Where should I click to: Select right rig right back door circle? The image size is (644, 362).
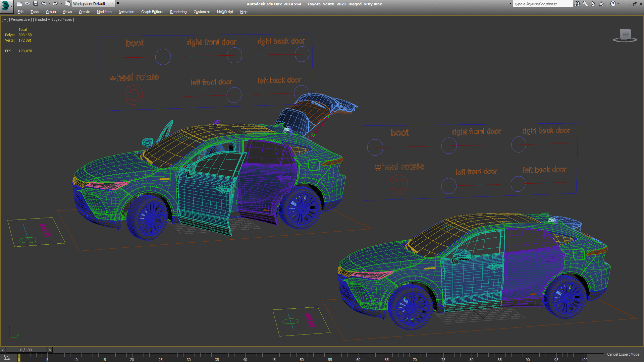519,144
